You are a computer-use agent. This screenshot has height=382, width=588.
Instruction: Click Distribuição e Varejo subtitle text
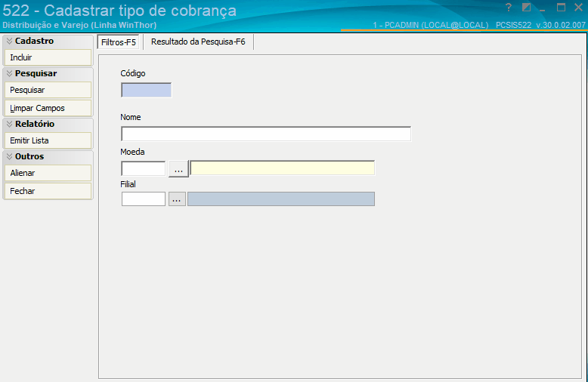pyautogui.click(x=79, y=25)
